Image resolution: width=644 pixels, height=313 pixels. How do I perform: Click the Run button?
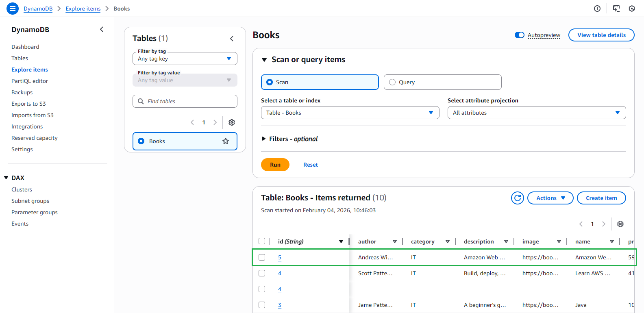[x=275, y=165]
